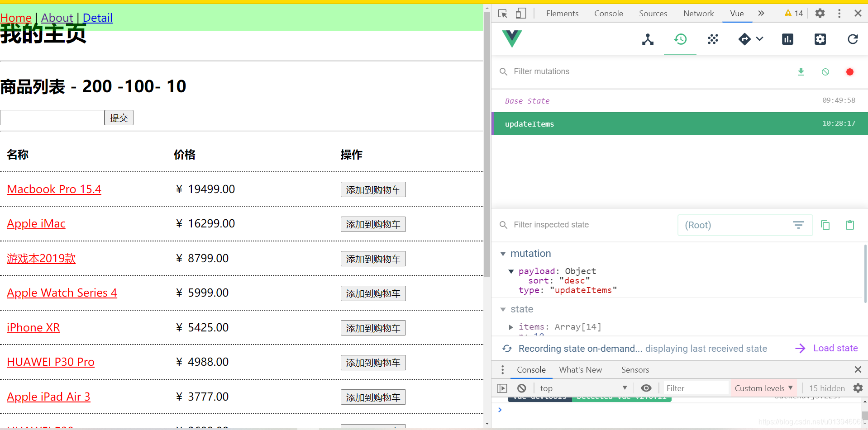
Task: Toggle the device toolbar icon
Action: tap(521, 14)
